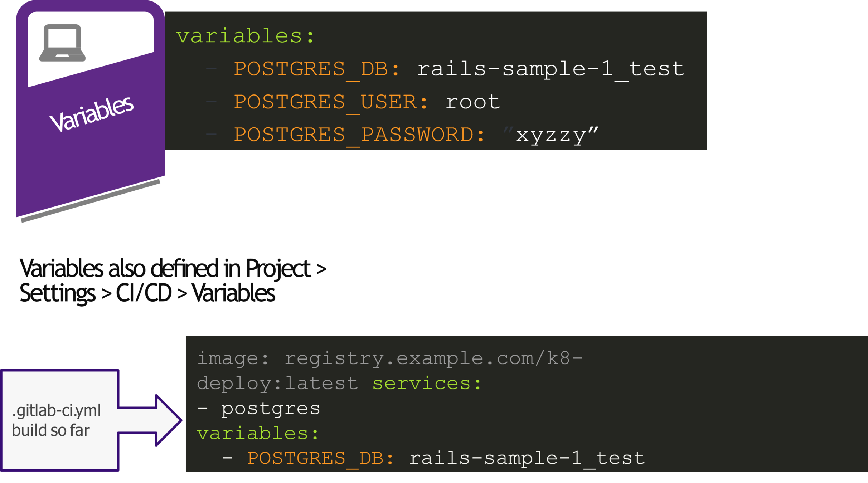
Task: Select the green services: keyword
Action: 427,384
